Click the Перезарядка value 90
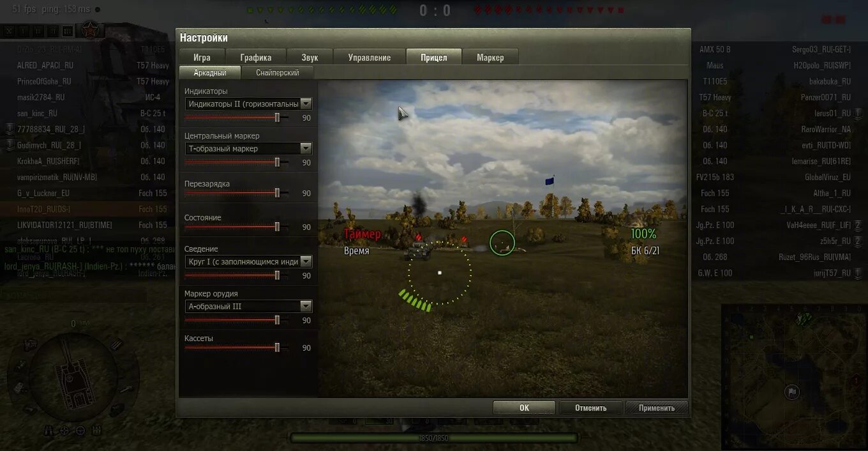The width and height of the screenshot is (868, 451). [x=306, y=194]
